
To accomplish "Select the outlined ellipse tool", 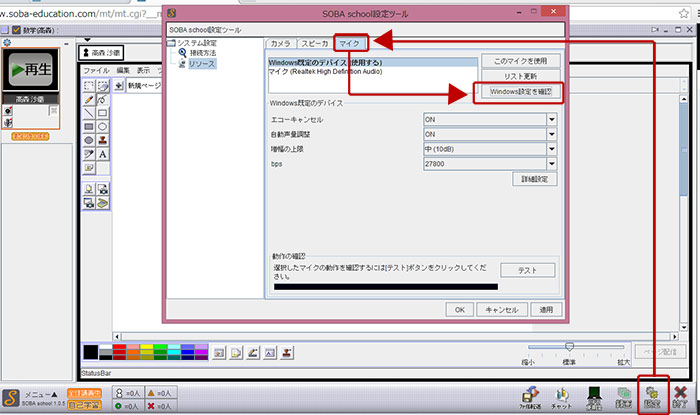I will coord(103,127).
